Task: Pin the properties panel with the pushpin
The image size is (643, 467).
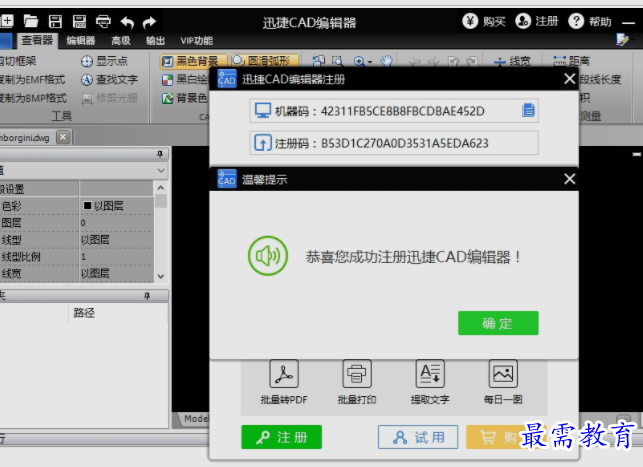Action: coord(160,154)
